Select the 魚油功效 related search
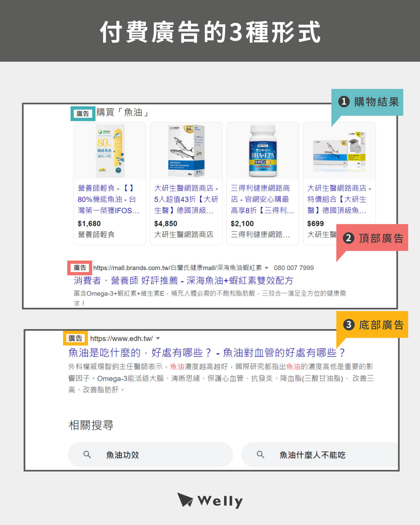 pyautogui.click(x=150, y=455)
